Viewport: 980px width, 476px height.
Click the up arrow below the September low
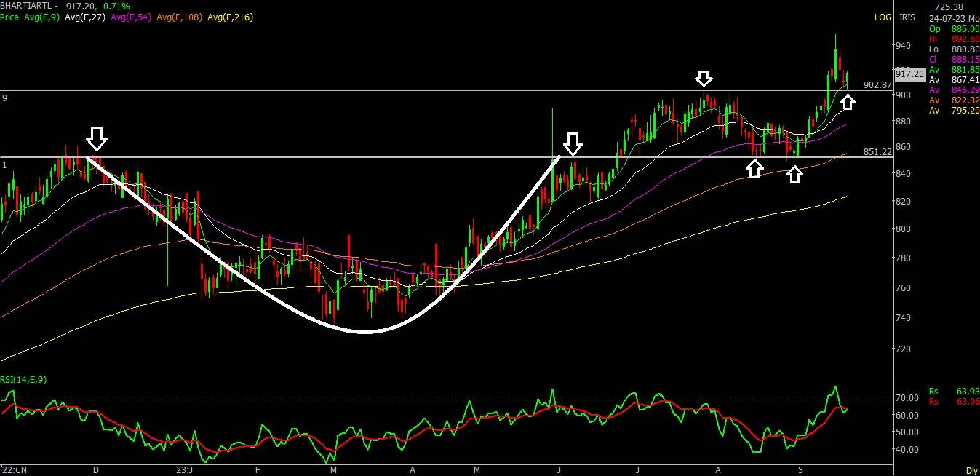click(x=794, y=173)
